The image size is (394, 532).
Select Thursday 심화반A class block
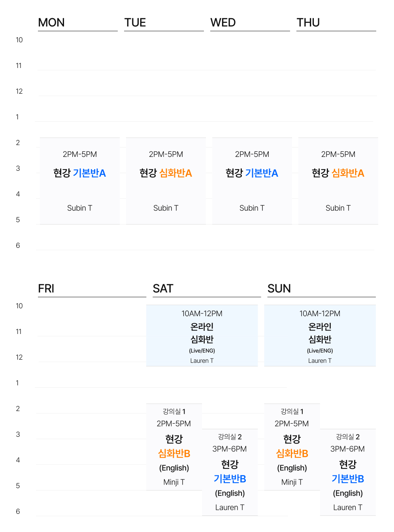click(338, 181)
